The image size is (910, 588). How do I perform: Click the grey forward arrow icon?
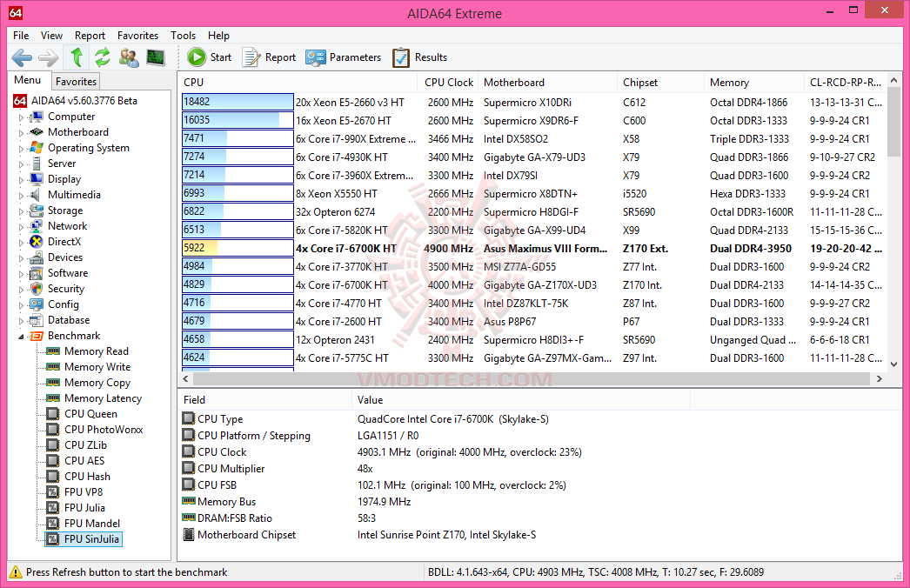click(x=48, y=57)
